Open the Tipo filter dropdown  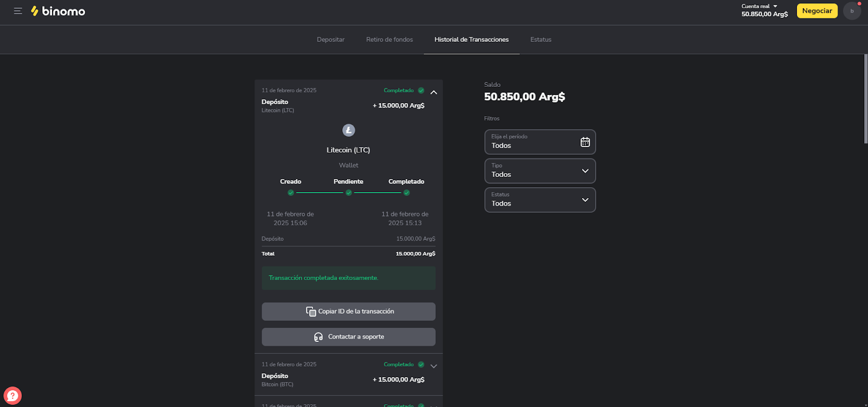[540, 171]
